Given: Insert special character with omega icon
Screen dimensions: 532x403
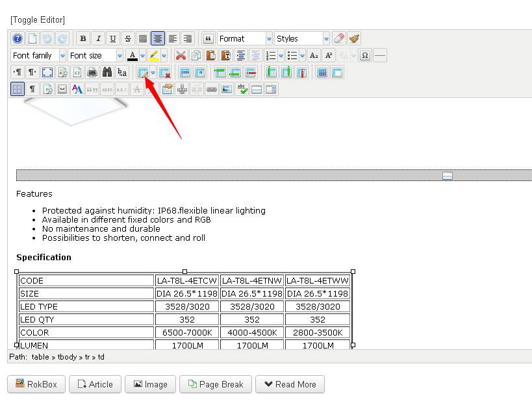Looking at the screenshot, I should (x=364, y=56).
